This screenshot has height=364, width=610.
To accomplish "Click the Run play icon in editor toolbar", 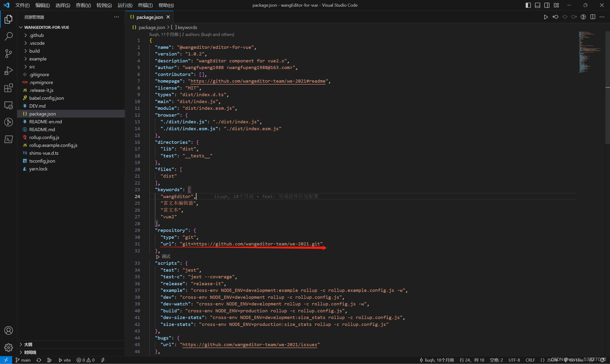I will (546, 17).
